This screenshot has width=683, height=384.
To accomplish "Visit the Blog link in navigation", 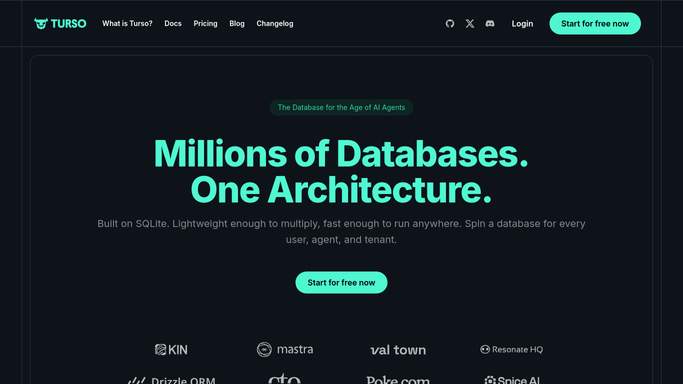I will pyautogui.click(x=237, y=24).
